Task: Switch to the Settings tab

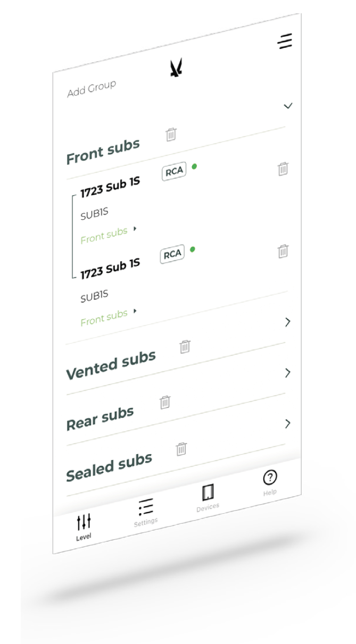Action: point(145,511)
